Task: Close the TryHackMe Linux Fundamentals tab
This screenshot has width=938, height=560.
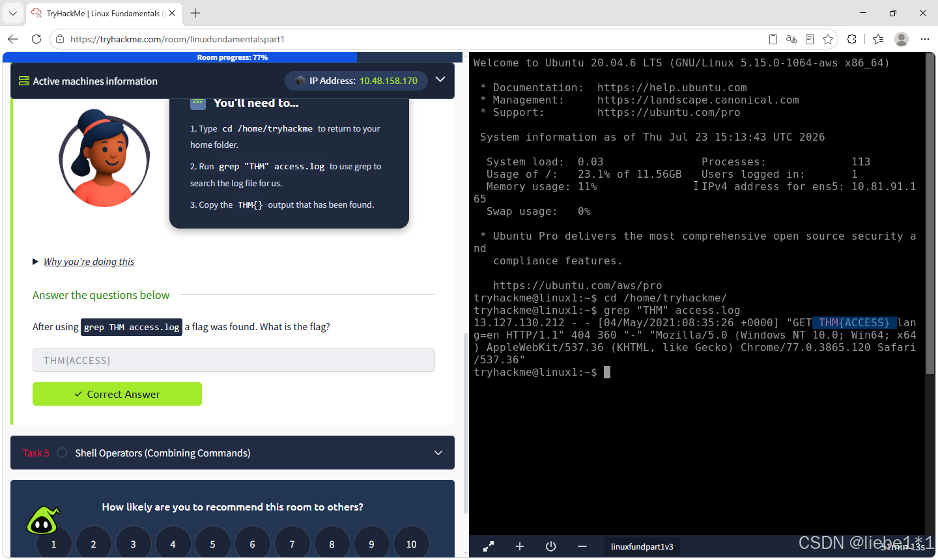Action: click(x=172, y=13)
